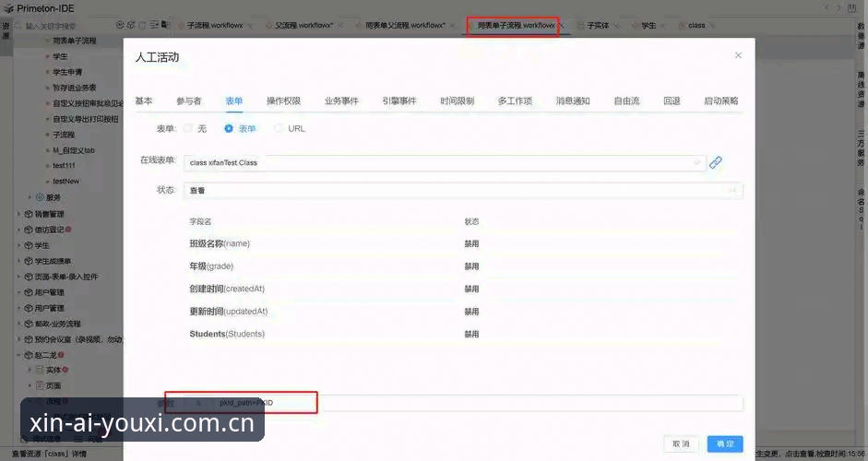The height and width of the screenshot is (461, 868).
Task: Click the layout icon at top right
Action: [x=852, y=7]
